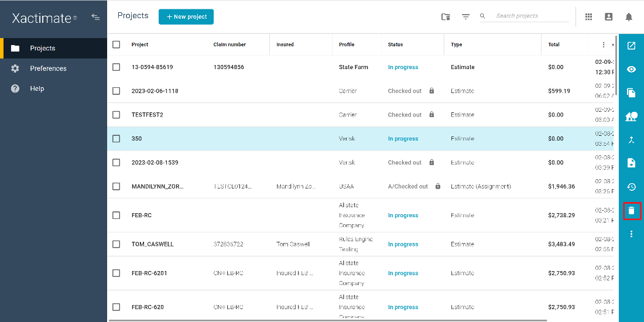
Task: Click In progress status for FEB-RC
Action: (403, 215)
